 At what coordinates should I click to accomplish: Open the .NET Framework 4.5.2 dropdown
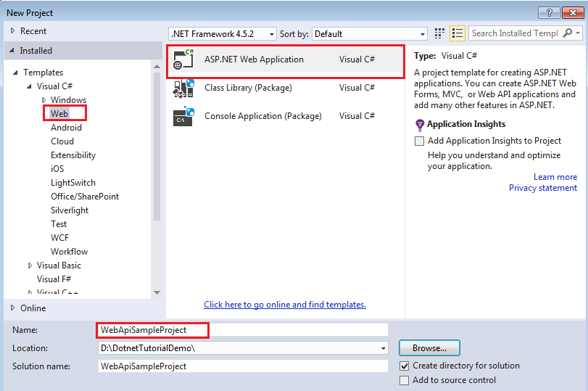click(x=223, y=34)
